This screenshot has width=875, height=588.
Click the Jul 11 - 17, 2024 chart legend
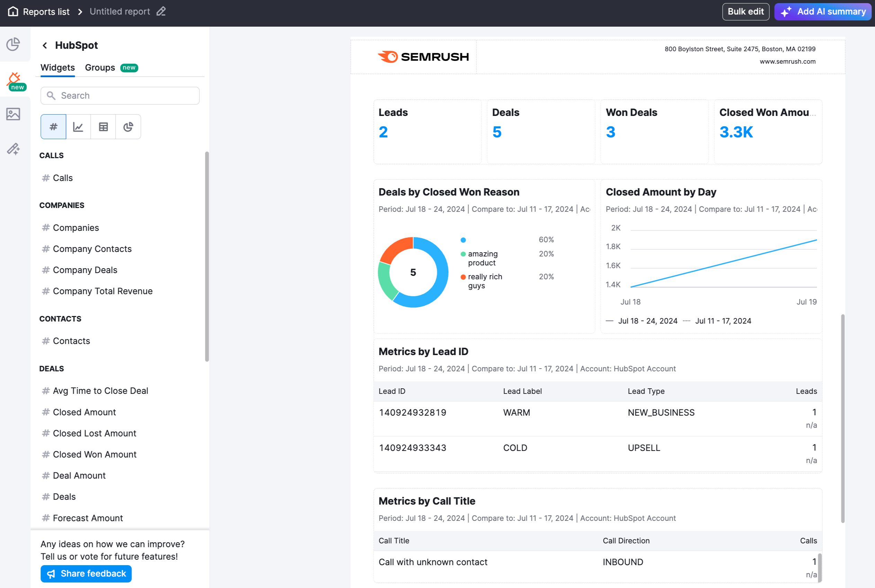tap(717, 321)
